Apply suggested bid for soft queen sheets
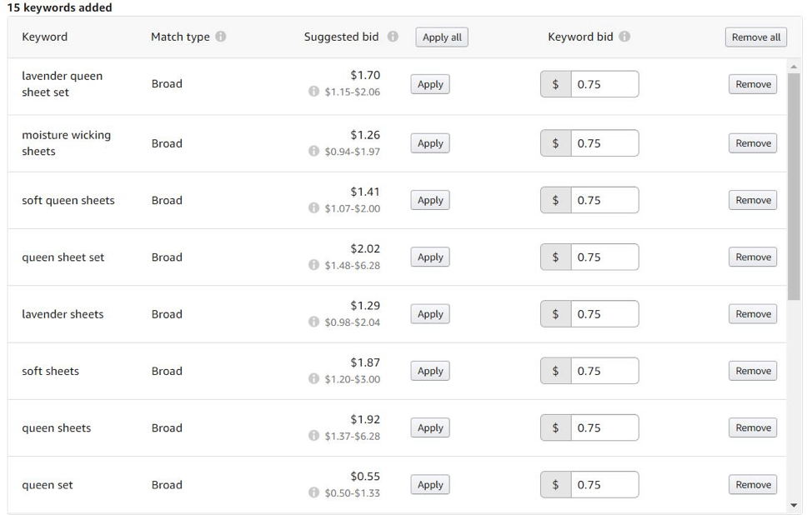Screen dimensions: 812x515 click(430, 200)
